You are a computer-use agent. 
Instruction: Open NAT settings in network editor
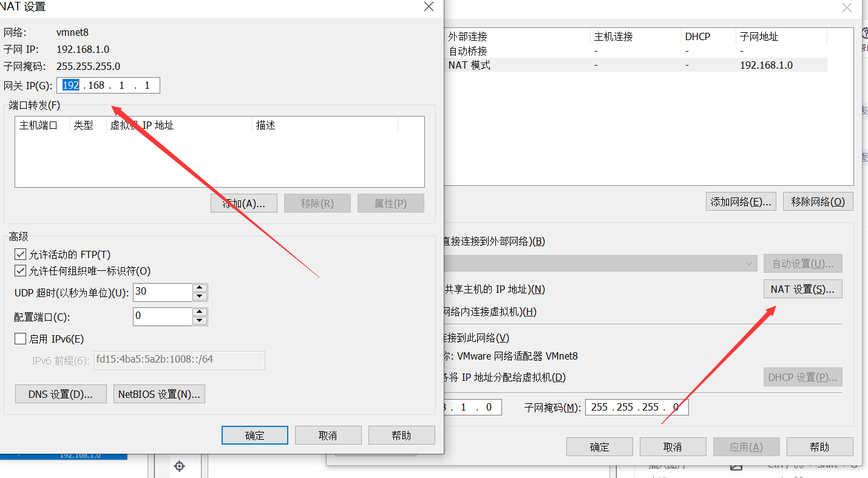[x=802, y=289]
